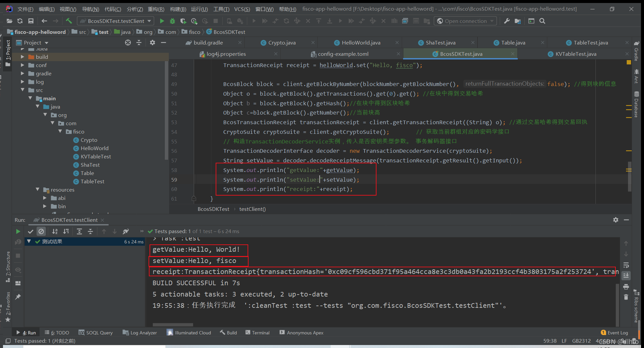This screenshot has width=644, height=348.
Task: Open Project panel gear options
Action: [x=152, y=43]
